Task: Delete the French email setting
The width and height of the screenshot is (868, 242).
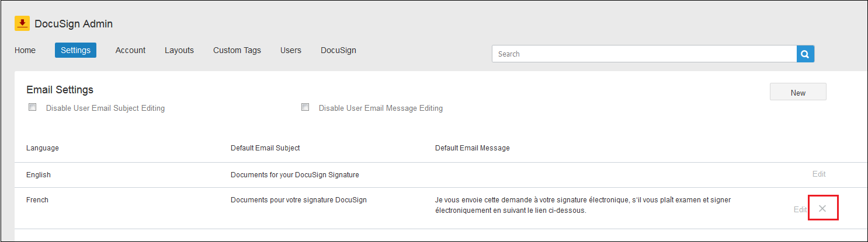Action: [822, 209]
